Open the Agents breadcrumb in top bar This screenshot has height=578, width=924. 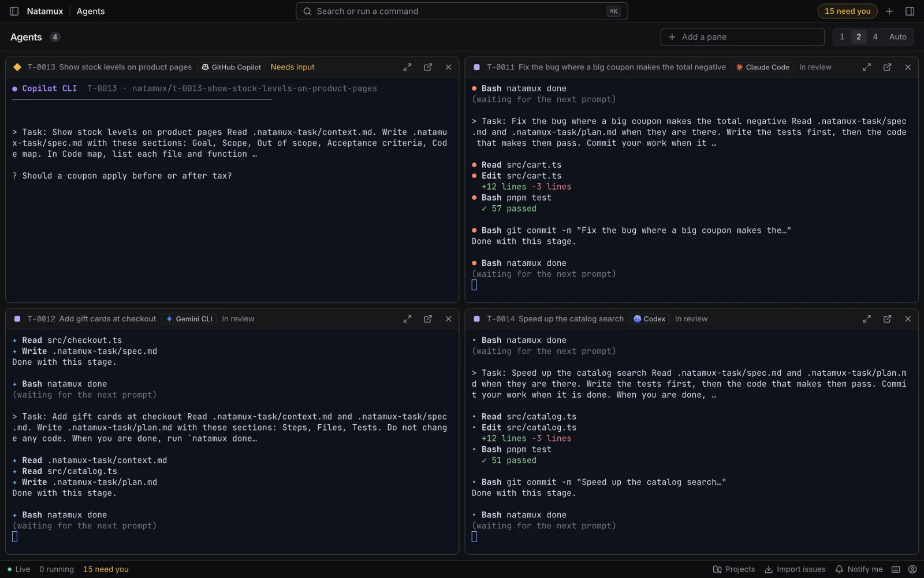tap(91, 11)
